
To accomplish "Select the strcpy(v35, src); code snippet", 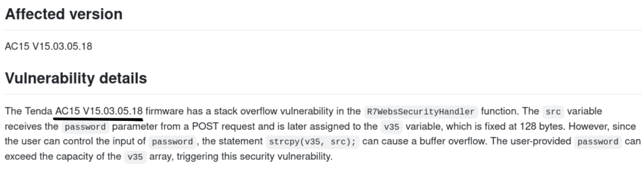I will point(312,142).
